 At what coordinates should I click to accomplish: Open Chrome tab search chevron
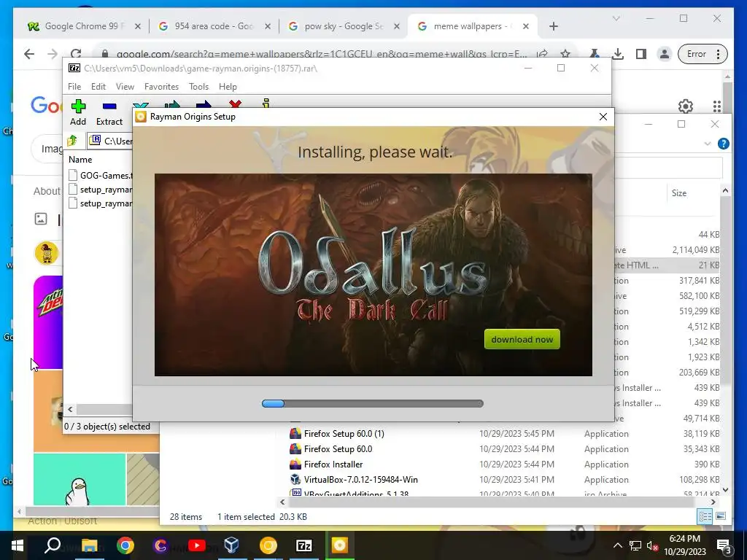point(616,18)
